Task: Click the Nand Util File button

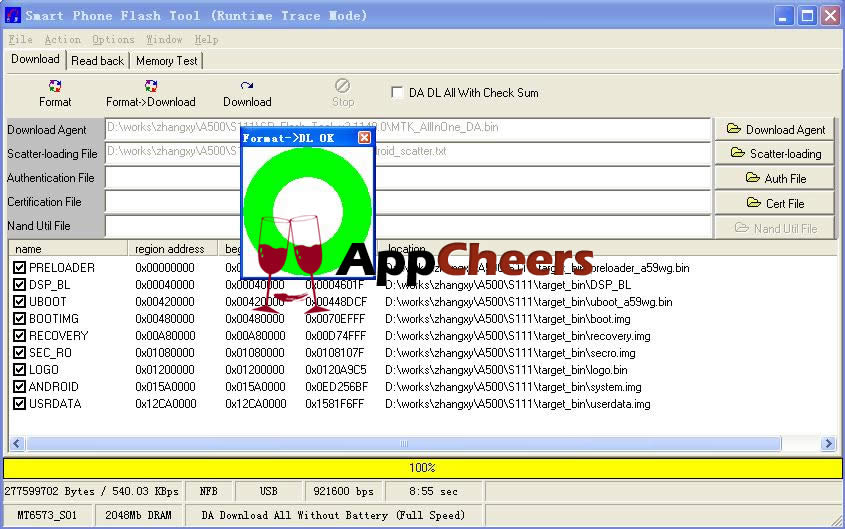Action: (x=774, y=228)
